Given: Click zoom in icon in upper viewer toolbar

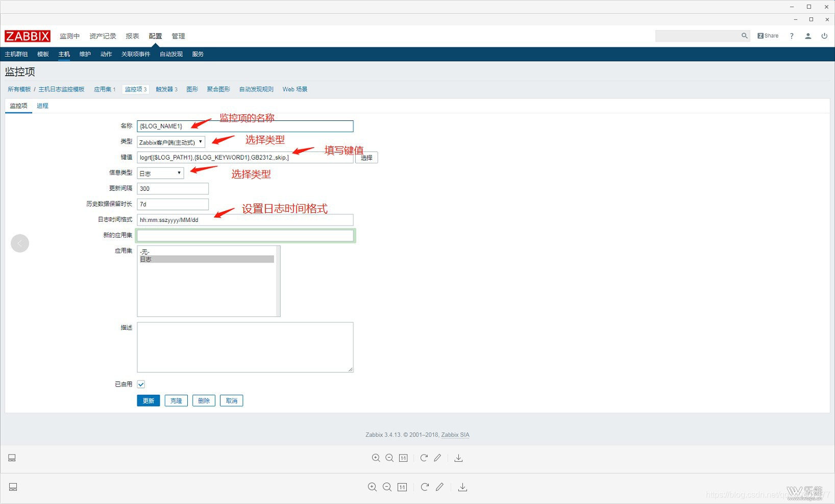Looking at the screenshot, I should tap(376, 458).
